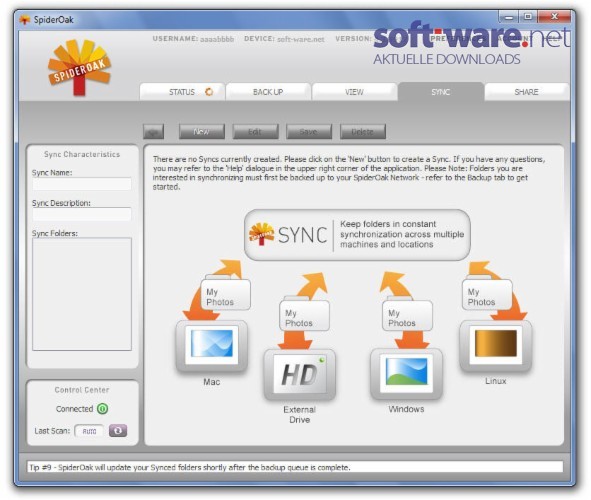Click the Edit sync button
Image resolution: width=591 pixels, height=500 pixels.
pyautogui.click(x=255, y=131)
